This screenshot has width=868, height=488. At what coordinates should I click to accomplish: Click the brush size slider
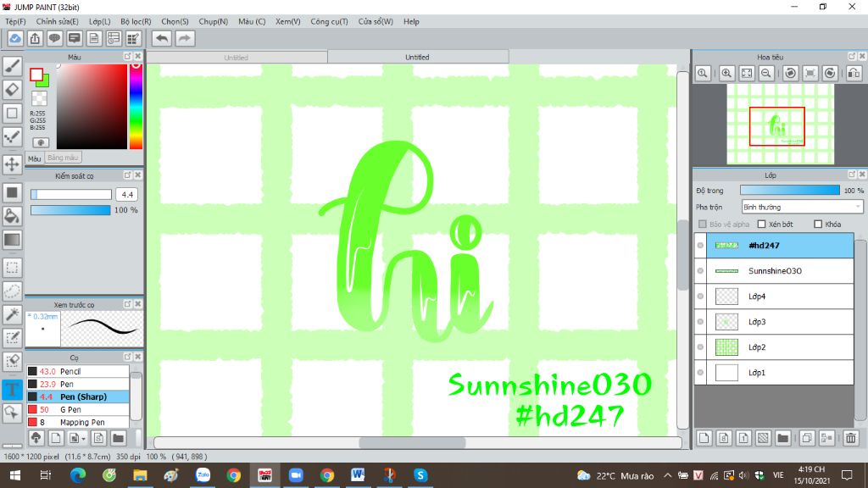[x=71, y=194]
